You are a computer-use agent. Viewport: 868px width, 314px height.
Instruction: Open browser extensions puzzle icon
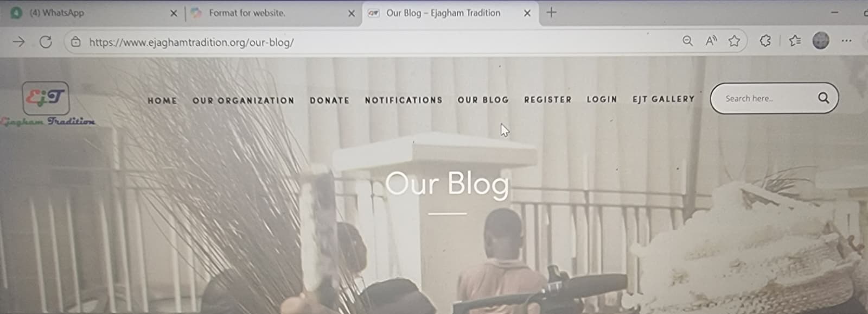click(765, 41)
